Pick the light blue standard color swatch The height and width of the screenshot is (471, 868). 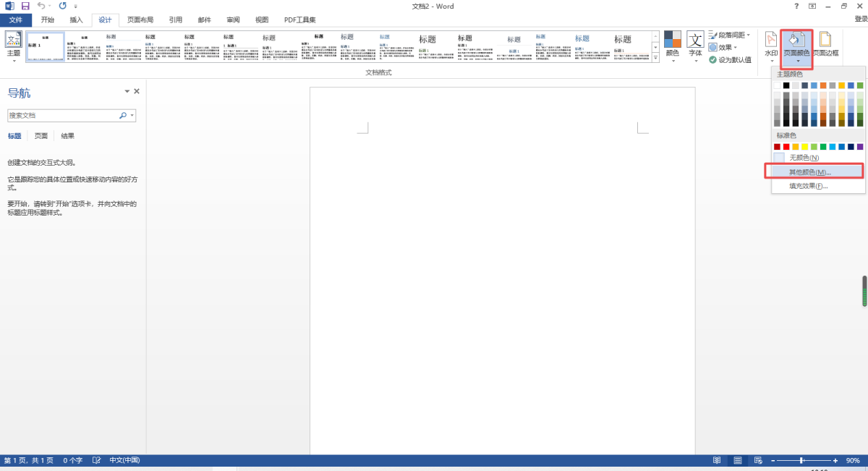832,147
